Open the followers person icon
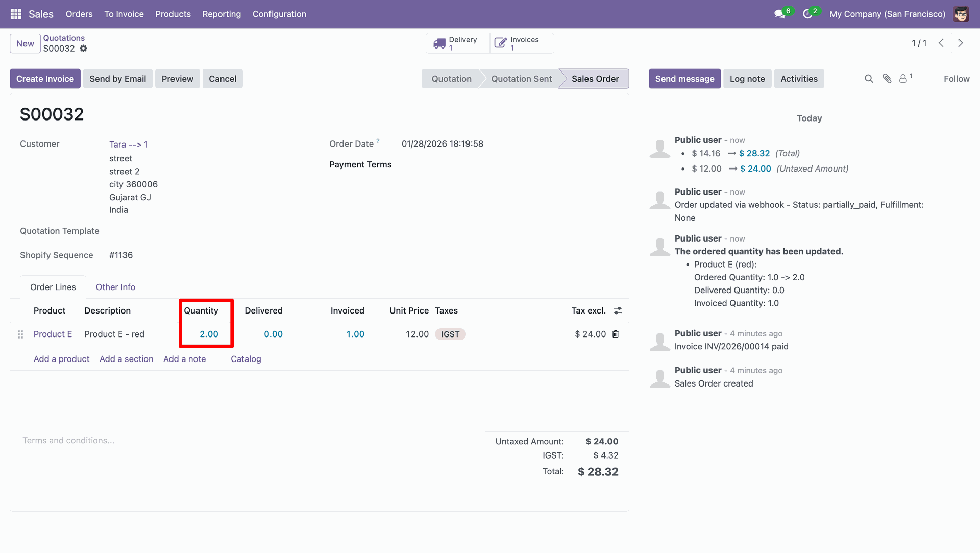The width and height of the screenshot is (980, 553). pyautogui.click(x=903, y=79)
